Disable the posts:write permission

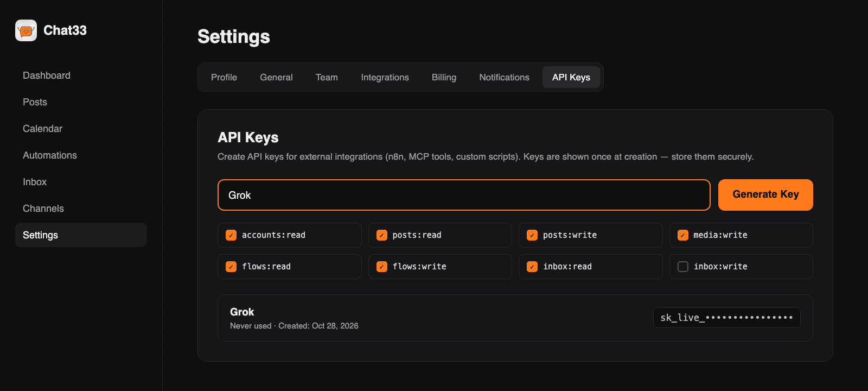point(532,235)
